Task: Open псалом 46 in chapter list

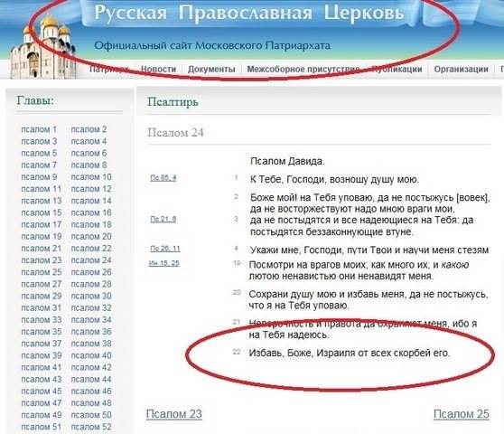Action: pos(91,392)
